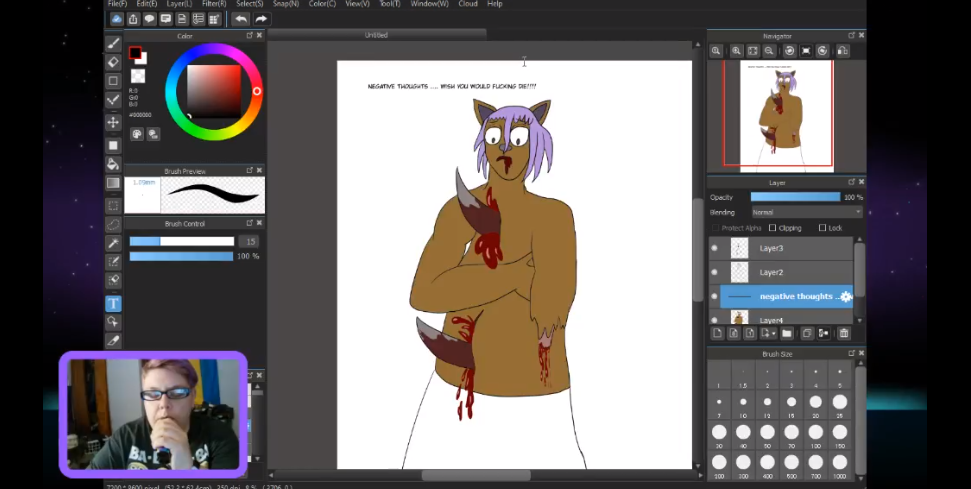Viewport: 971px width, 489px height.
Task: Delete the selected layer with trash icon
Action: pos(843,334)
